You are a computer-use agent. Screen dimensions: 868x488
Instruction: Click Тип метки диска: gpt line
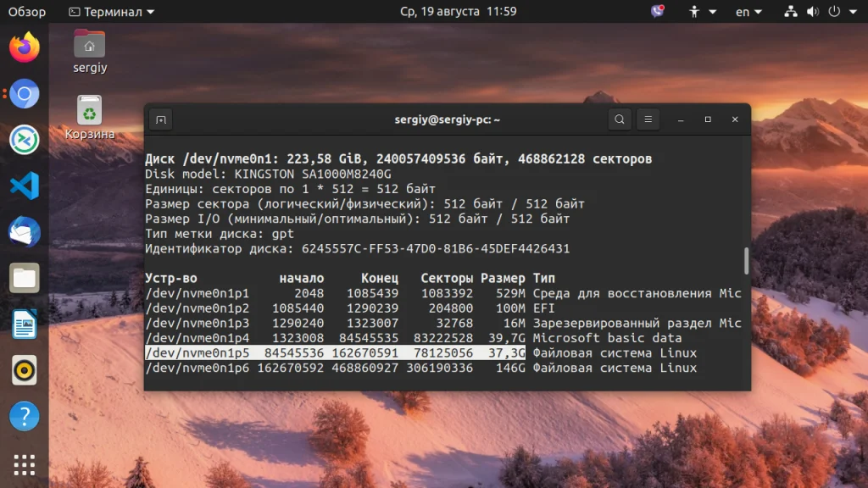220,234
